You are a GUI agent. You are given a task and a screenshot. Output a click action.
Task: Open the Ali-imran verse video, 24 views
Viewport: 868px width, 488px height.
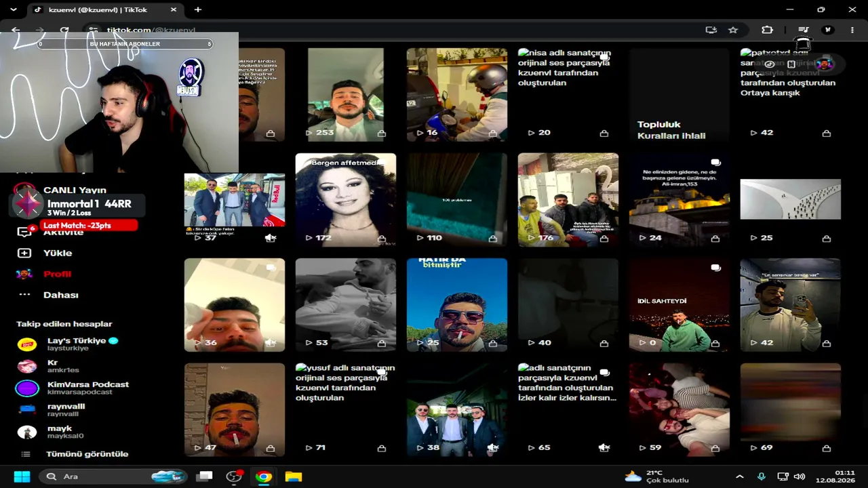(x=679, y=200)
